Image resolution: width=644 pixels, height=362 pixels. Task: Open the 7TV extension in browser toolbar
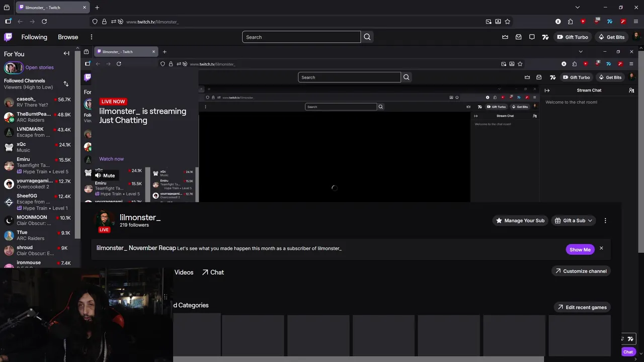click(610, 22)
